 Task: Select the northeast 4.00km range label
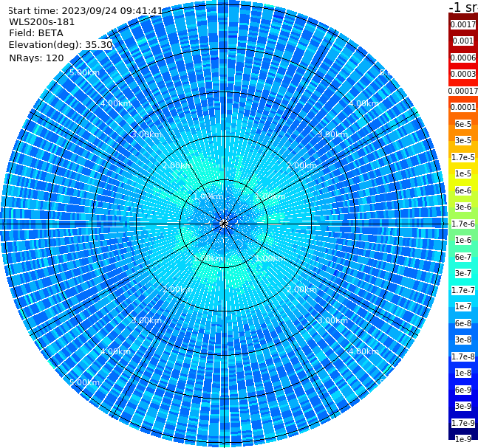click(x=363, y=103)
